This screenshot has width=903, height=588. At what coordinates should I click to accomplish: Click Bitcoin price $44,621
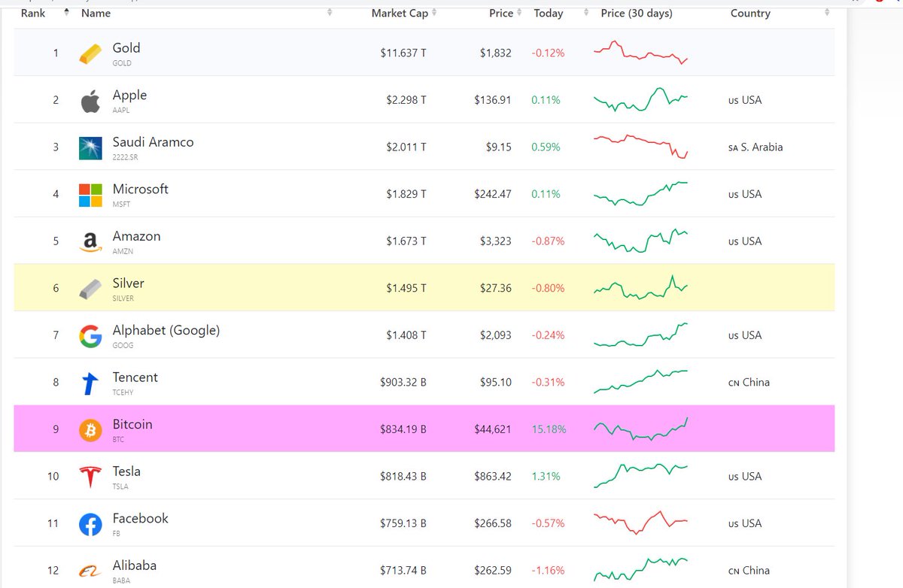point(493,429)
